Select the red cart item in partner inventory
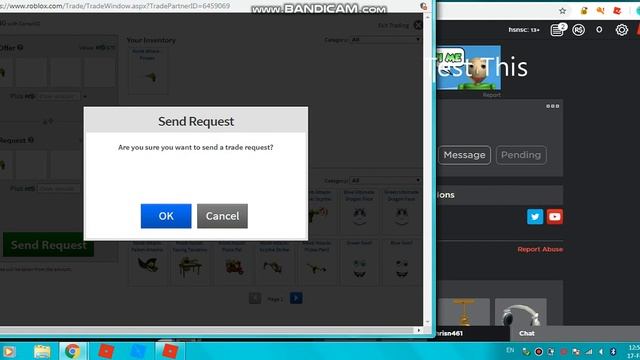 [233, 263]
